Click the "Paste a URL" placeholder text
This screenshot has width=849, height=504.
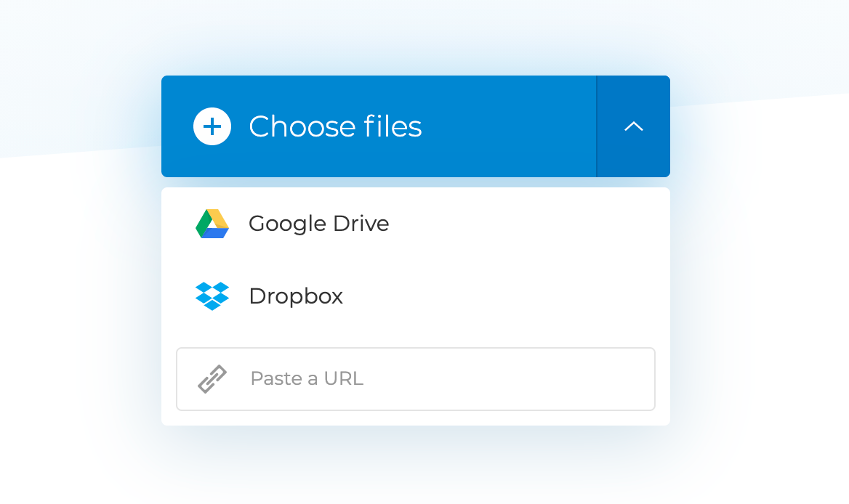307,379
